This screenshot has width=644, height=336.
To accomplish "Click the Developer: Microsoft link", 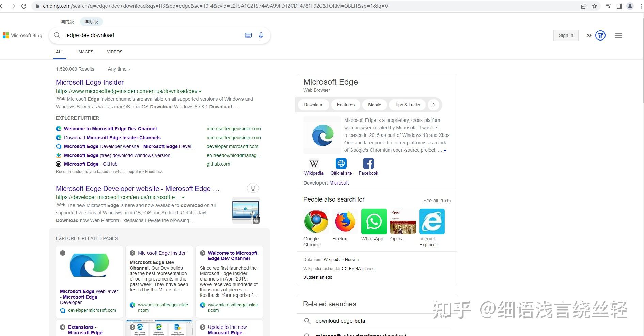I will (x=339, y=183).
